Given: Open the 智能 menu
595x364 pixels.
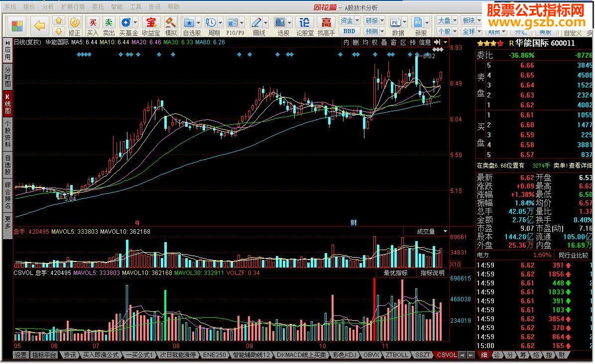Looking at the screenshot, I should pos(117,7).
